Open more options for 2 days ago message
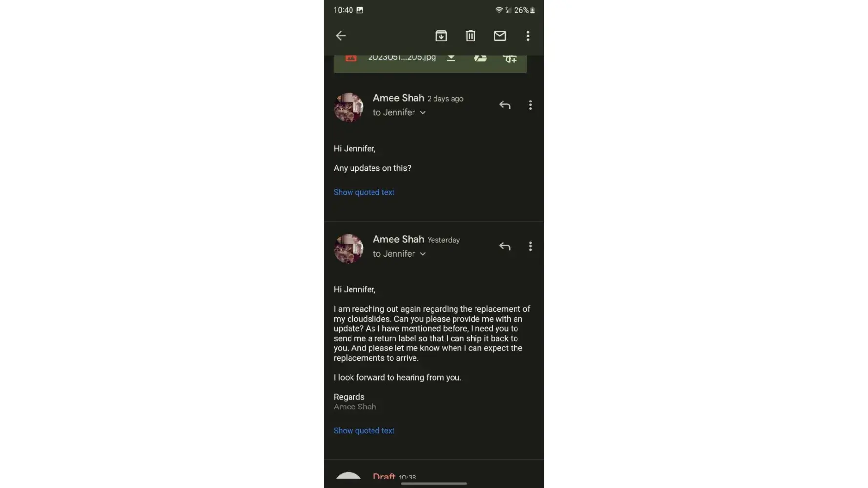The width and height of the screenshot is (868, 488). [x=530, y=105]
